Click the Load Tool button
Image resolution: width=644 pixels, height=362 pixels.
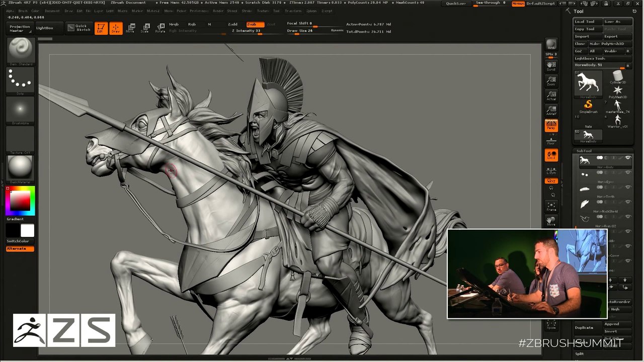[x=587, y=22]
